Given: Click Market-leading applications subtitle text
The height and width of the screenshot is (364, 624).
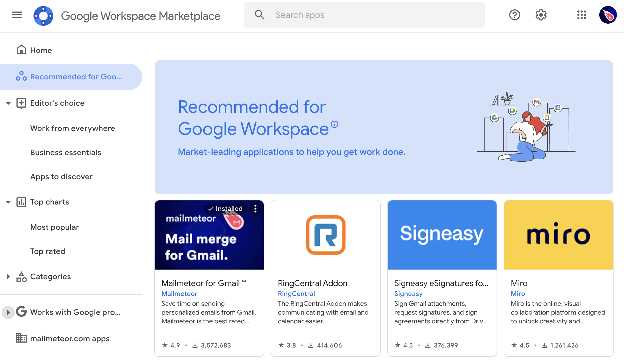Looking at the screenshot, I should click(x=291, y=152).
